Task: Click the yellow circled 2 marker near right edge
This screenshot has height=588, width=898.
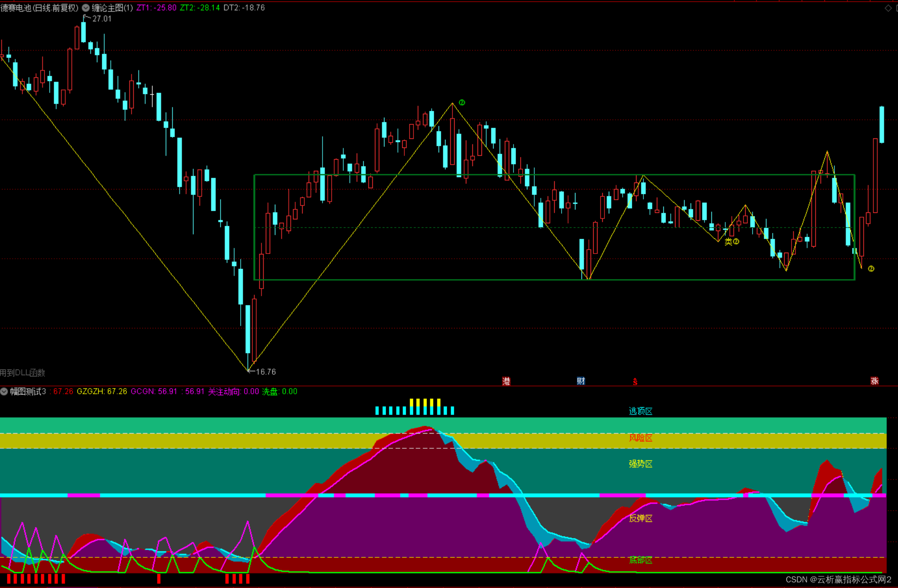Action: tap(871, 269)
